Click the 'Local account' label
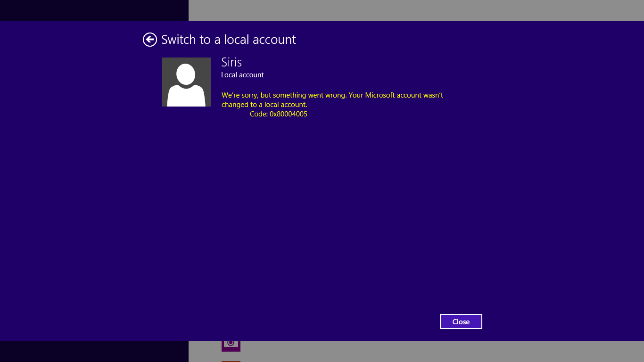The width and height of the screenshot is (644, 362). (242, 75)
